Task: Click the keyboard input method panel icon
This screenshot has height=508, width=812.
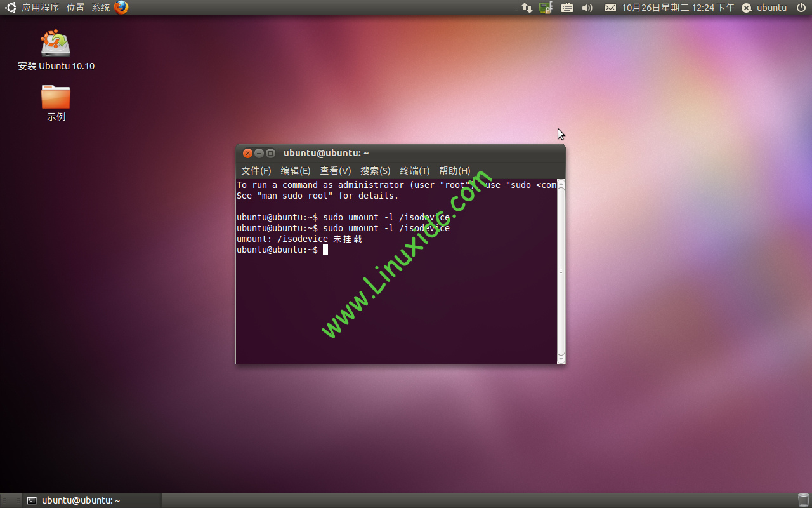Action: point(566,8)
